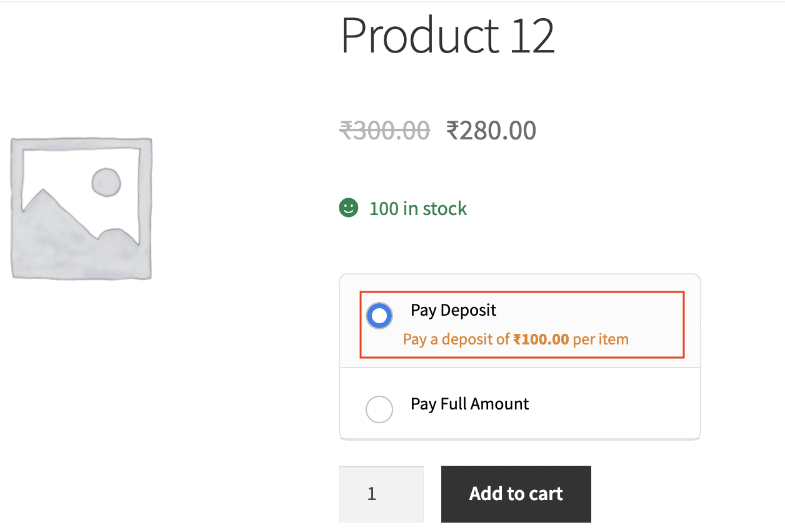Open the product placeholder image

[81, 208]
